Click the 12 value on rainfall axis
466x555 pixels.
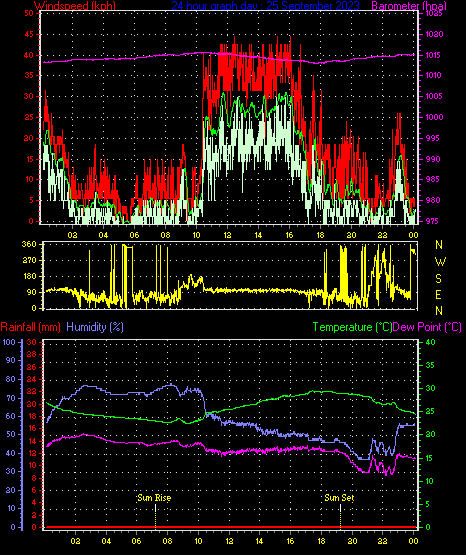(x=32, y=453)
